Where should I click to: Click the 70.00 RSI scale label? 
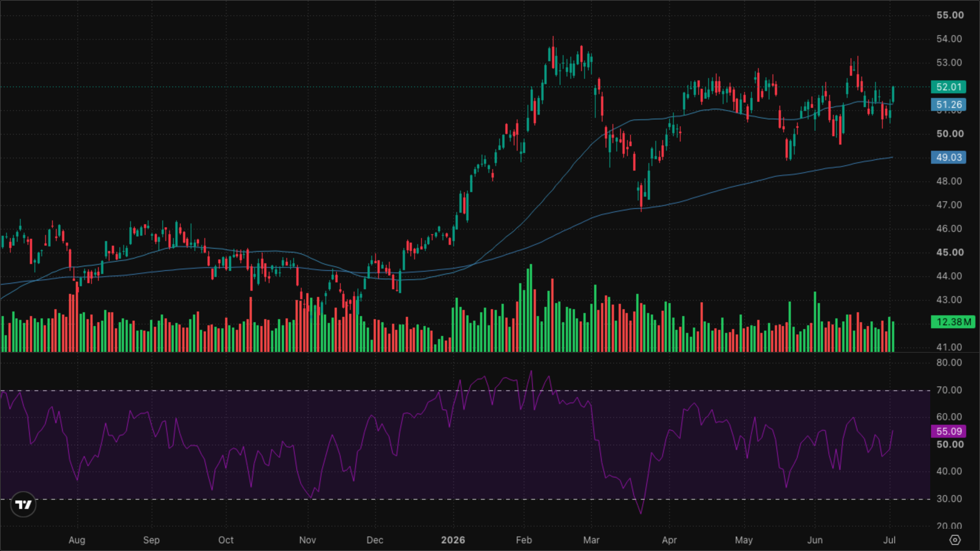(949, 390)
